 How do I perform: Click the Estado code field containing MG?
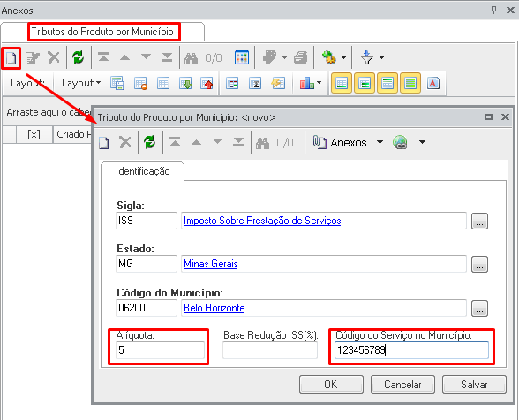tap(147, 264)
